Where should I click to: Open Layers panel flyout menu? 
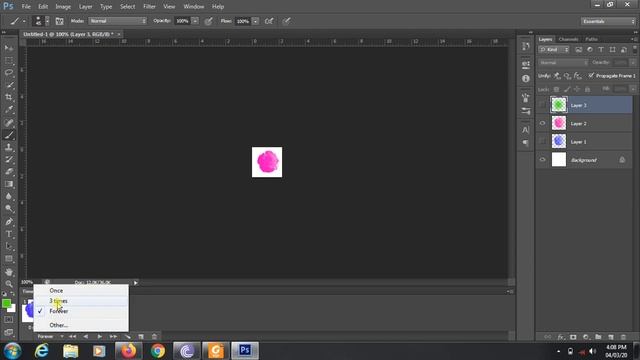[x=633, y=39]
